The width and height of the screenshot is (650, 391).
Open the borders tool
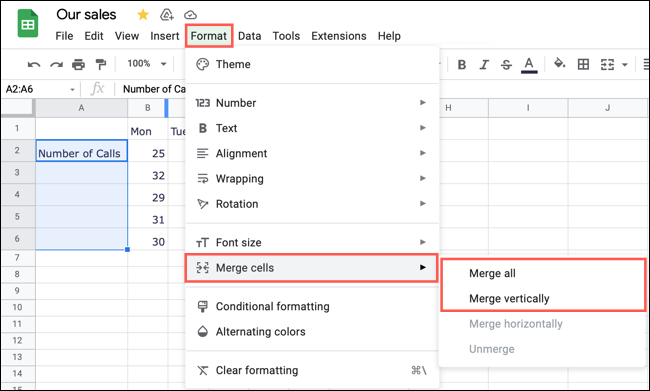pyautogui.click(x=583, y=64)
